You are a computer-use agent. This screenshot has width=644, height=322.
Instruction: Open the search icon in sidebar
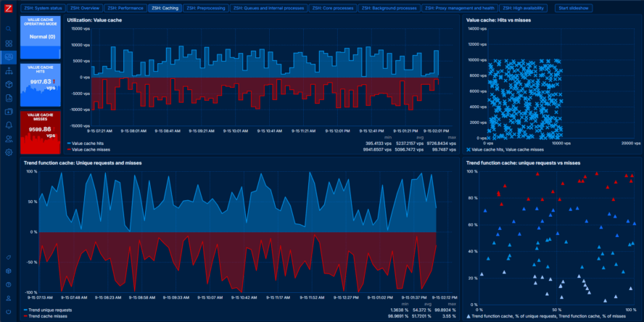(x=9, y=29)
